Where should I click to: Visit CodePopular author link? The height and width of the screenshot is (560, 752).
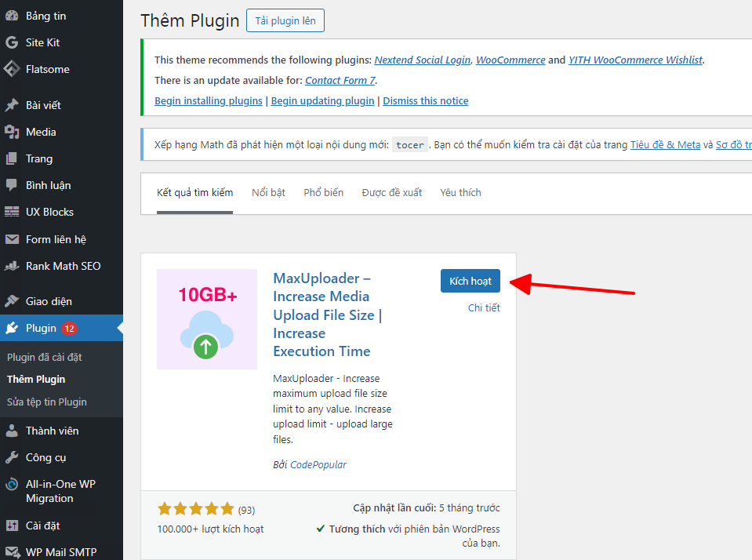318,464
